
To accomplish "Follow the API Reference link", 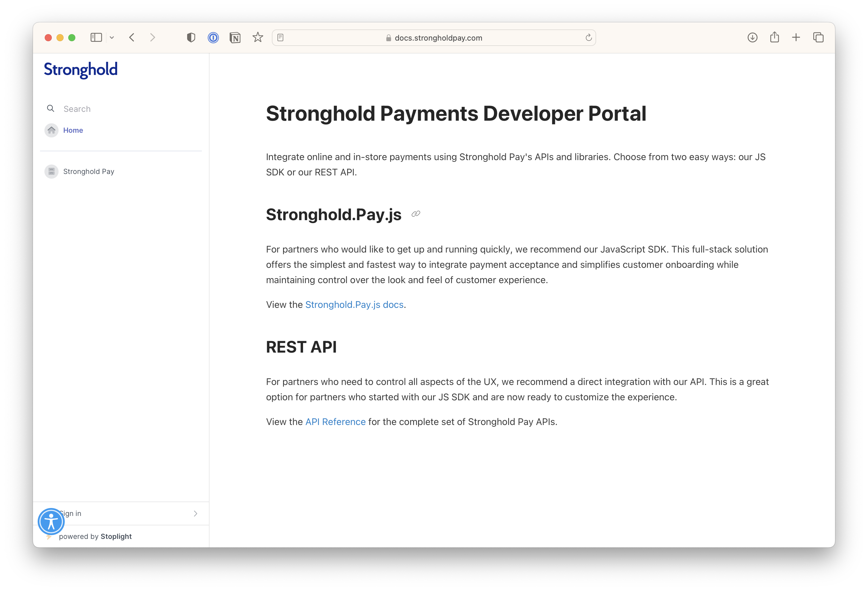I will pyautogui.click(x=335, y=422).
